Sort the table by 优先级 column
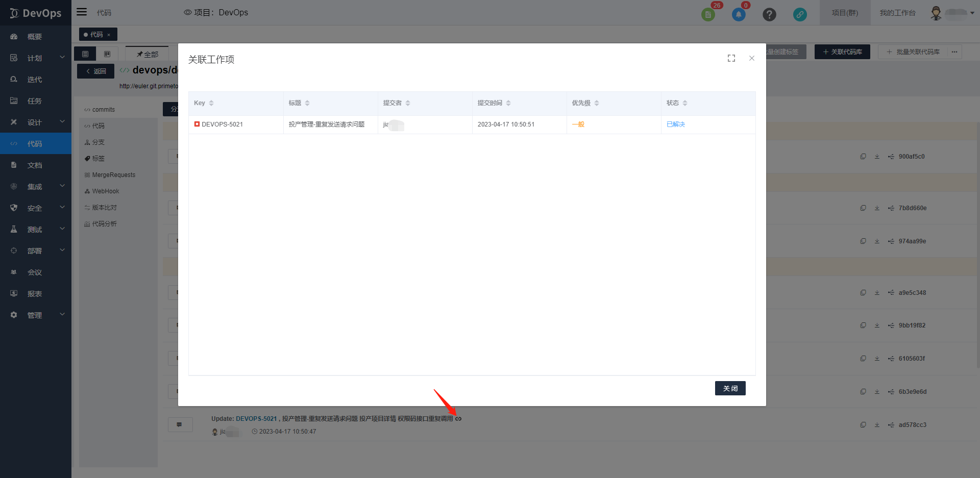 (597, 103)
